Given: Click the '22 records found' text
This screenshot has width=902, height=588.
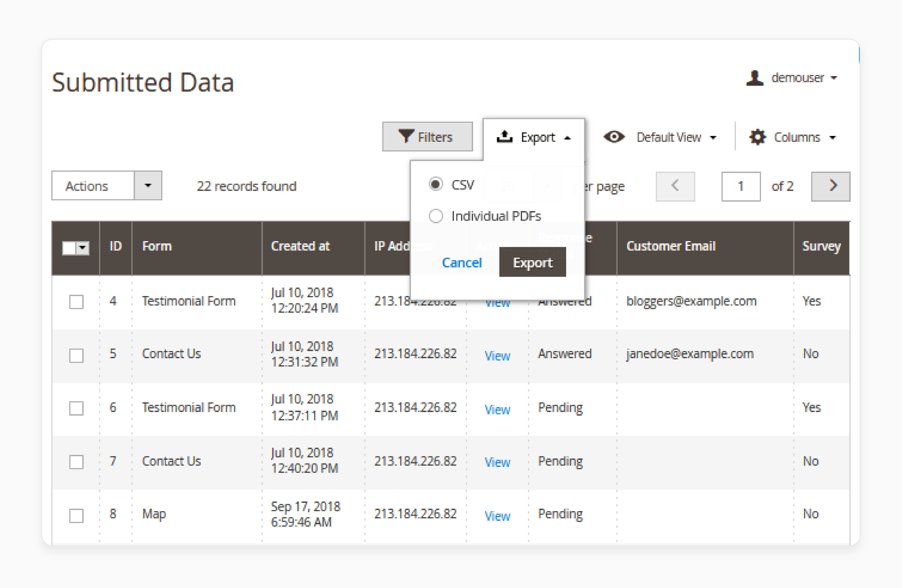Looking at the screenshot, I should [246, 186].
